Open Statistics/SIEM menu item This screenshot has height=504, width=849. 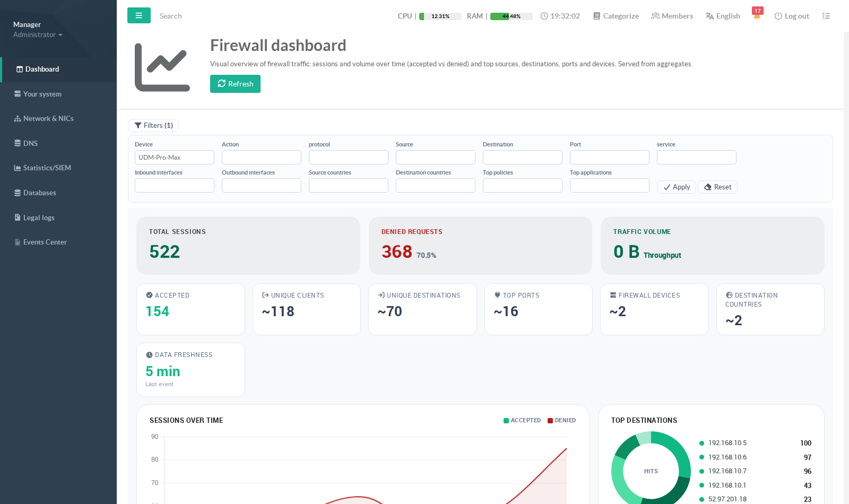[x=58, y=168]
